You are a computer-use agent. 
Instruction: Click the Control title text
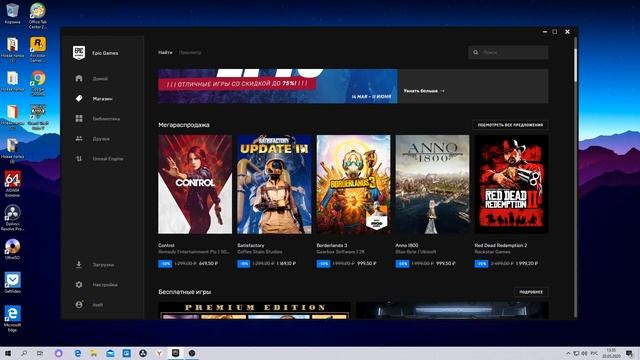click(167, 245)
